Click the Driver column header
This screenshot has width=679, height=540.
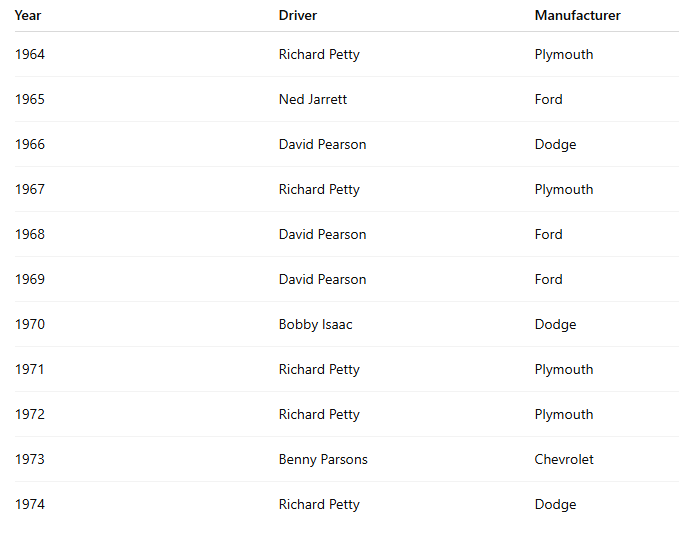298,16
